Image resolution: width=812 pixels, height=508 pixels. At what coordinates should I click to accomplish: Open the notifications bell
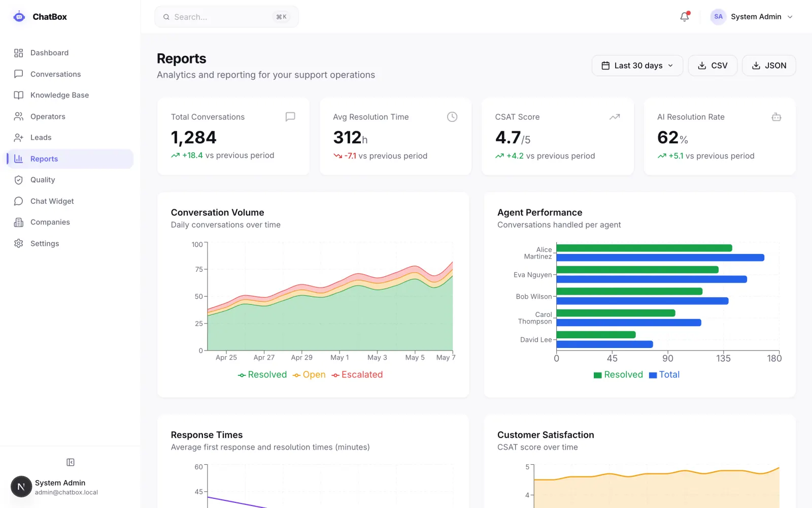point(685,17)
